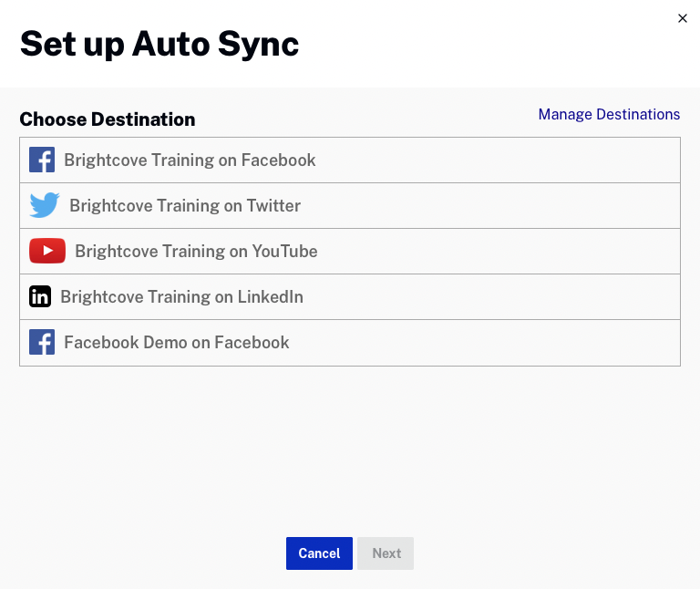Viewport: 700px width, 589px height.
Task: Click the greyed-out Next button
Action: coord(386,553)
